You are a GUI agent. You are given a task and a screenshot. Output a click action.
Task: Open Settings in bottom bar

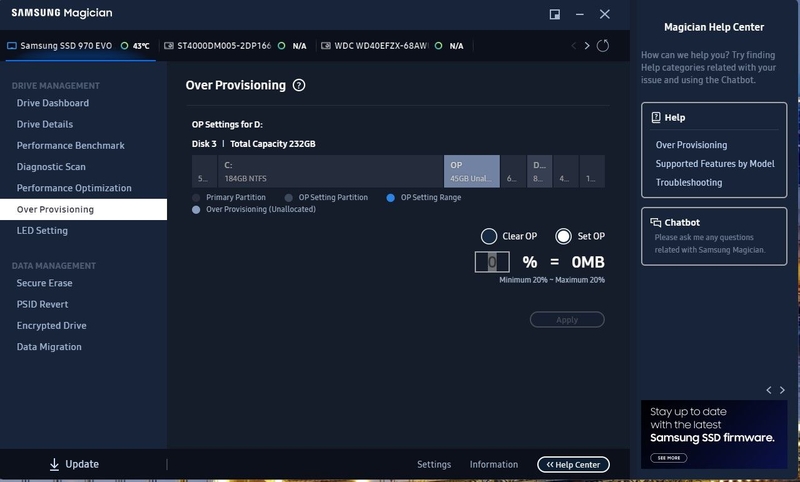tap(434, 465)
